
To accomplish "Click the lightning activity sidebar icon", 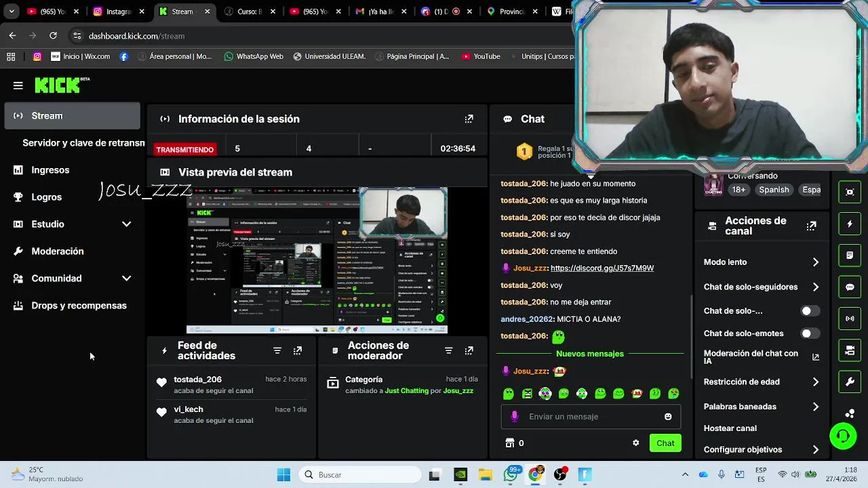I will coord(850,224).
